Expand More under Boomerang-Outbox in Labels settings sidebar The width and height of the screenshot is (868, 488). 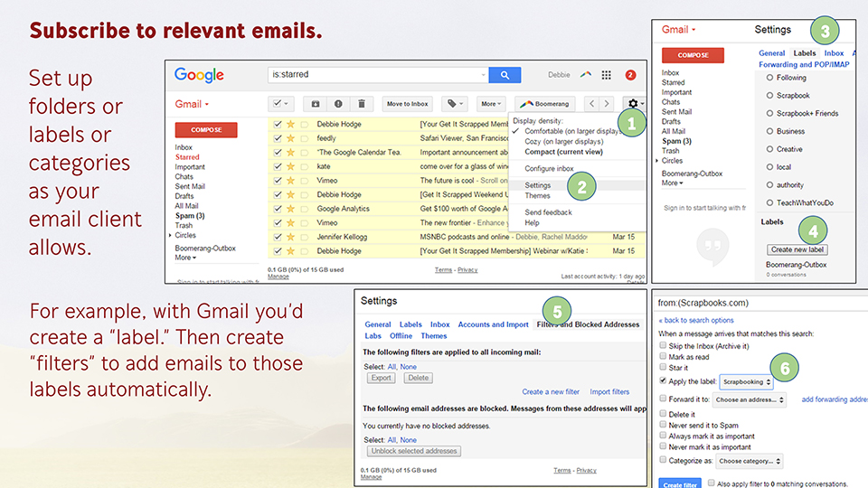(672, 183)
